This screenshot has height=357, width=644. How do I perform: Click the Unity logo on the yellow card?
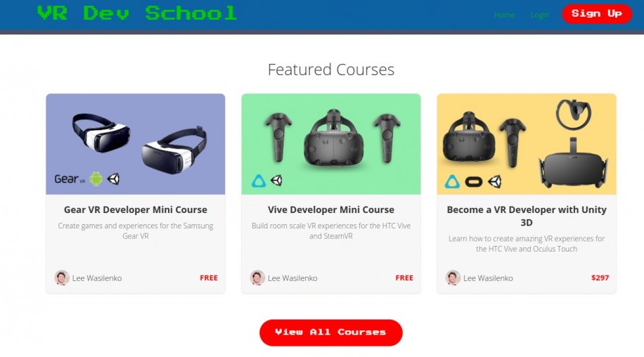pyautogui.click(x=495, y=181)
